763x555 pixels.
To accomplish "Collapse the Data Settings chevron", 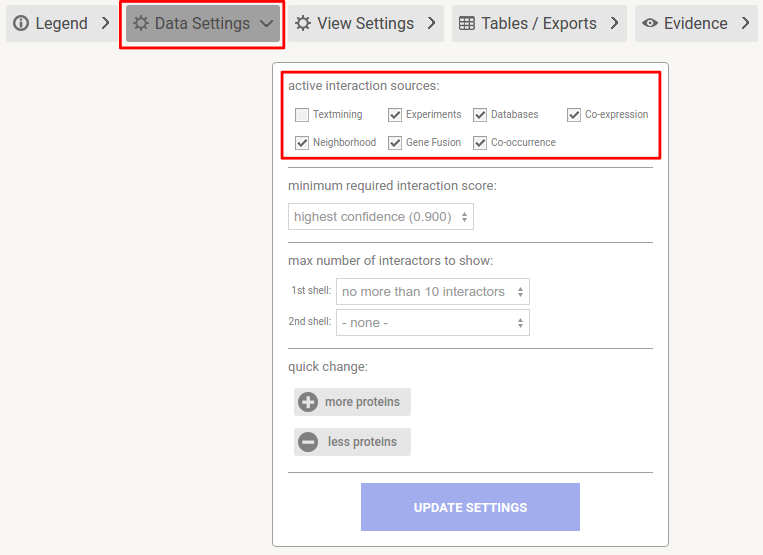I will pyautogui.click(x=266, y=23).
